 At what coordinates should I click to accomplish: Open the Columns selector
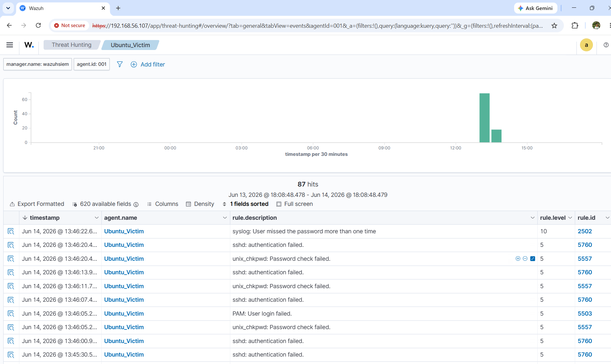(x=163, y=204)
